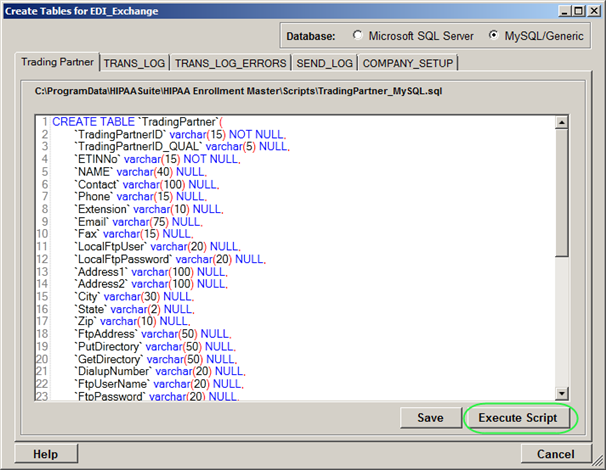
Task: Click the `LocalFtpPassword` varchar(20) line
Action: pos(170,259)
